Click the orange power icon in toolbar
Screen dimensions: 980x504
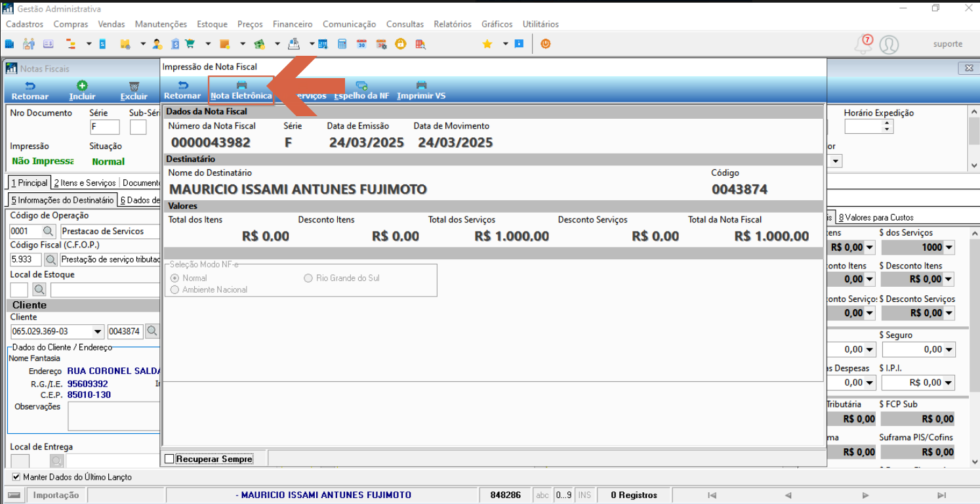(x=545, y=44)
